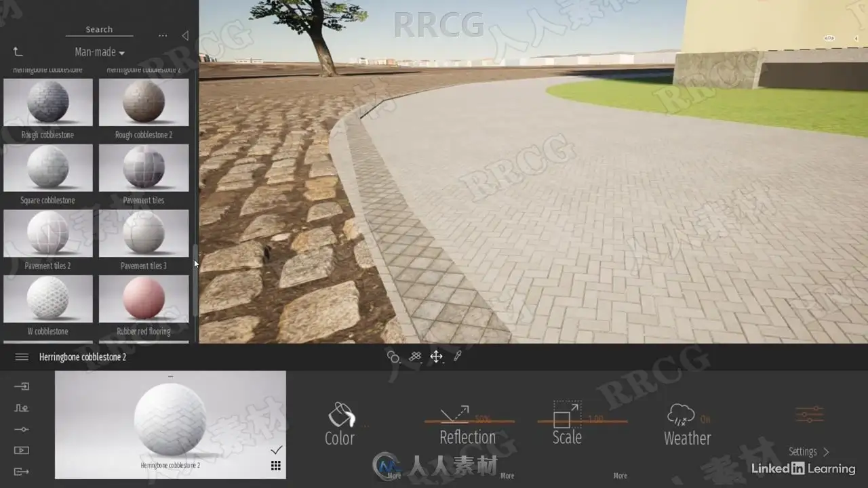Click the Herringbone cobblestone 2 title text

[83, 357]
